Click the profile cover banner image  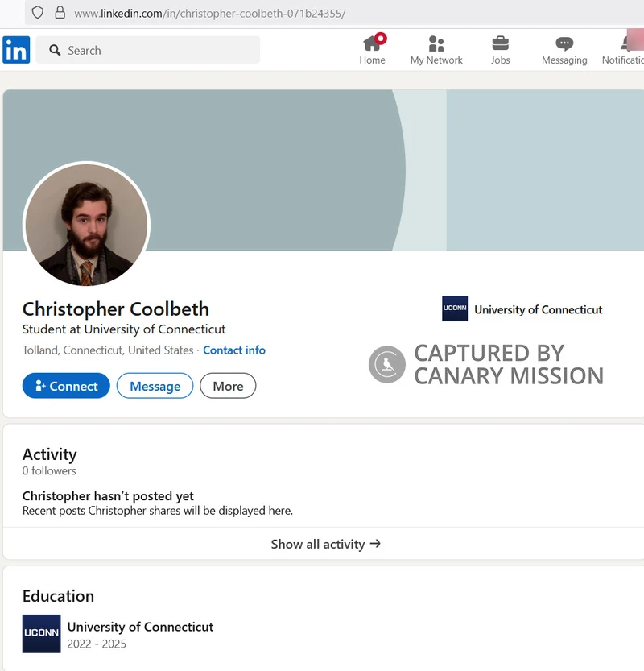coord(324,170)
